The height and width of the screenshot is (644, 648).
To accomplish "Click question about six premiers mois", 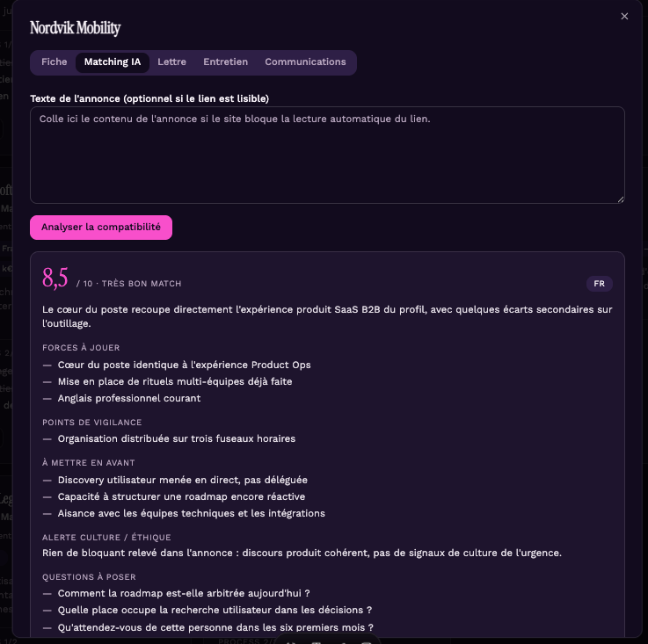I will click(x=215, y=627).
